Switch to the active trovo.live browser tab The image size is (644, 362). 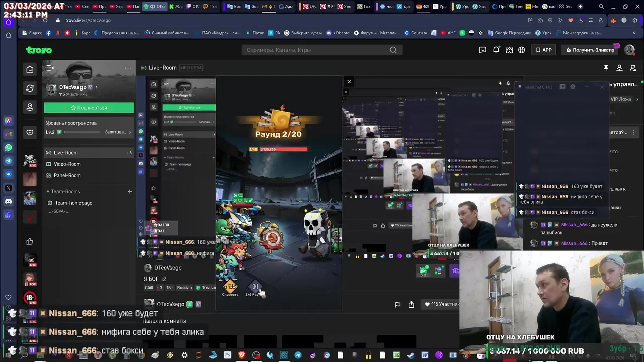tap(154, 7)
